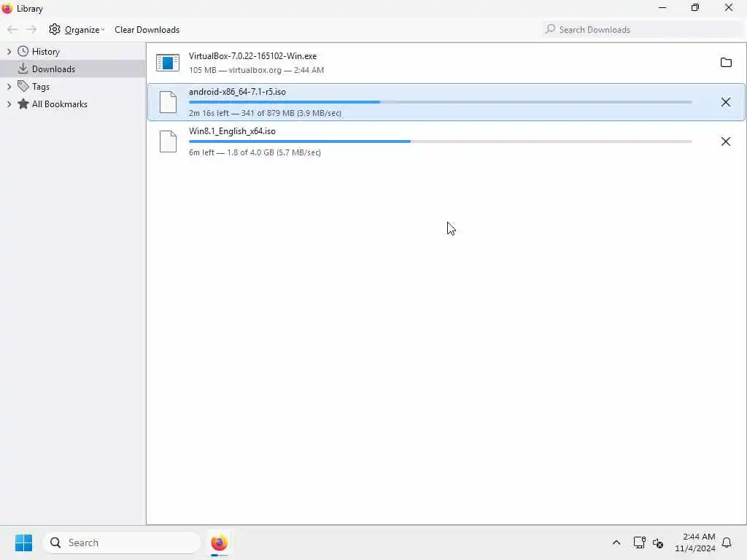
Task: Select android-x86_64-7.1-r5.iso filename
Action: [237, 92]
